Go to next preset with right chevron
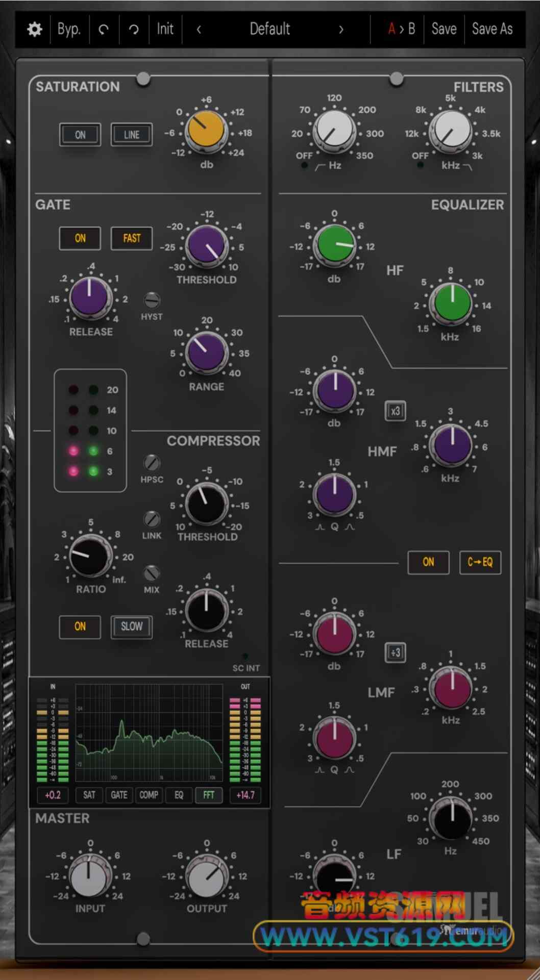This screenshot has height=980, width=540. tap(341, 30)
